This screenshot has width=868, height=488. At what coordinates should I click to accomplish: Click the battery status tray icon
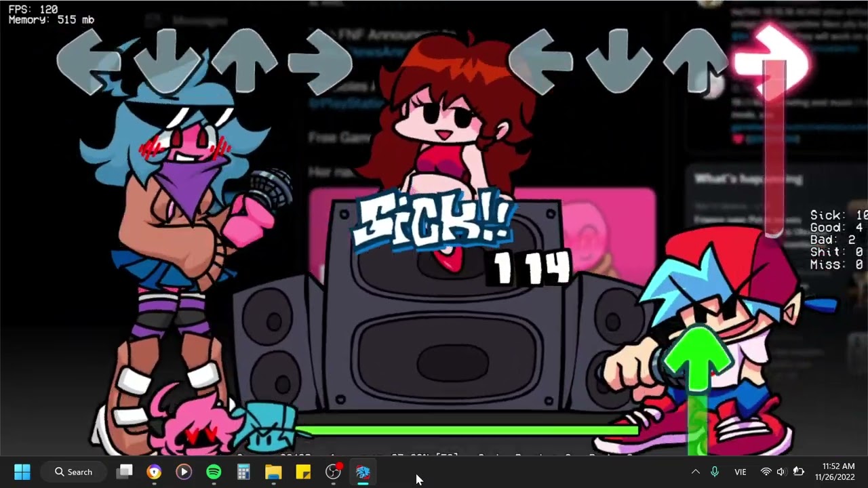coord(798,472)
